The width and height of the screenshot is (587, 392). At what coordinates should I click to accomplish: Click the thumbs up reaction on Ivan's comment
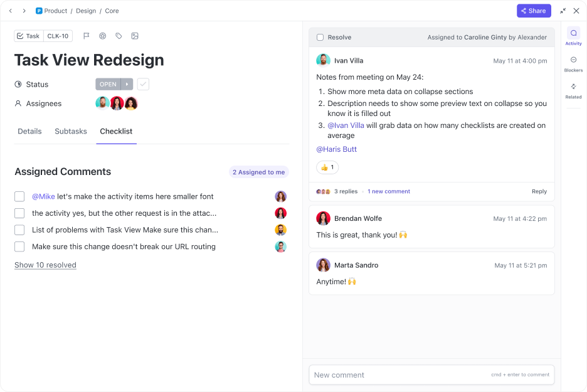click(x=327, y=167)
